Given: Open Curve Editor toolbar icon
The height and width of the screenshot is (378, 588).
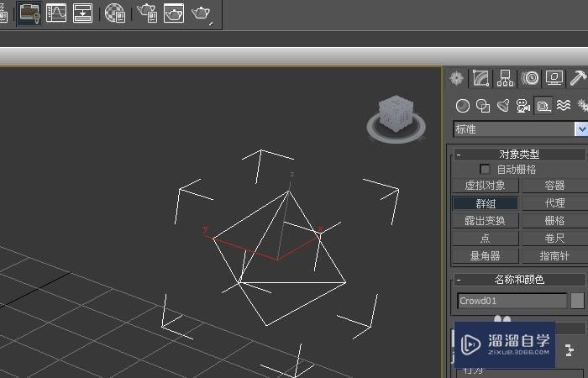Looking at the screenshot, I should point(56,13).
